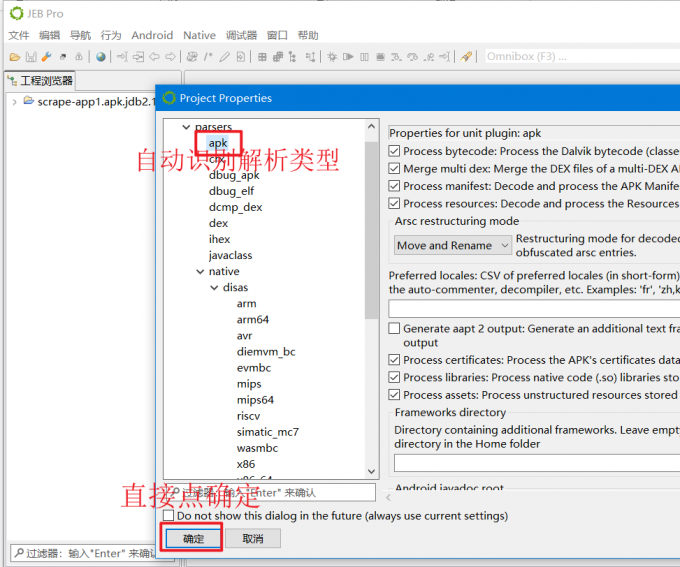
Task: Click the open folder icon in toolbar
Action: tap(13, 57)
